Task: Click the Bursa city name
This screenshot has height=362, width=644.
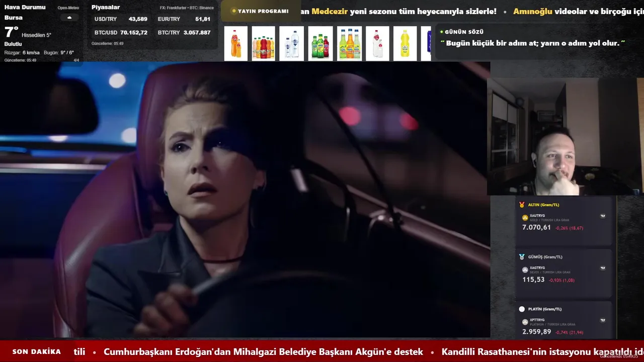Action: click(14, 18)
